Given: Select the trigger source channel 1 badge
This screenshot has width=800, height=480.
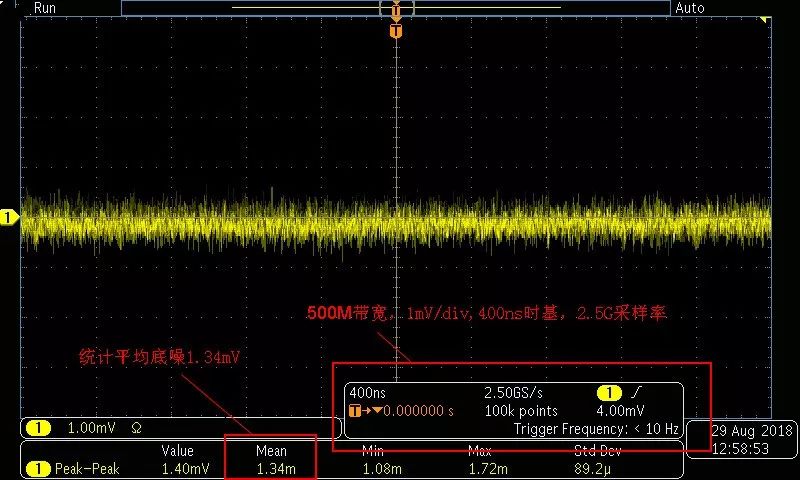Looking at the screenshot, I should click(x=609, y=393).
